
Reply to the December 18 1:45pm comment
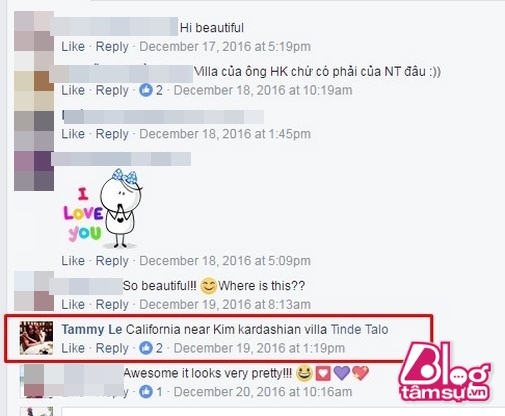(112, 134)
